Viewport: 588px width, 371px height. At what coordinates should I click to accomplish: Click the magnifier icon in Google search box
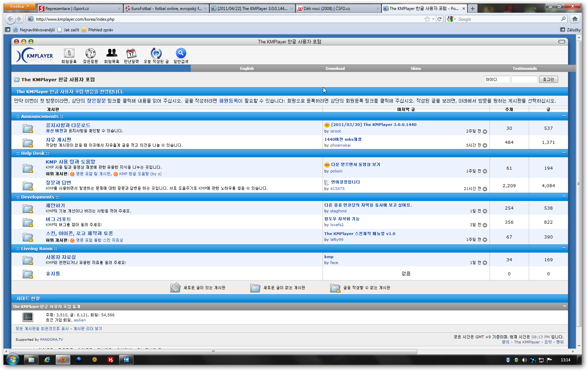(563, 19)
